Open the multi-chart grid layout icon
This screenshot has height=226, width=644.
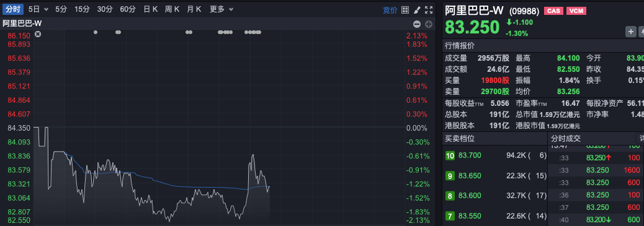[405, 10]
